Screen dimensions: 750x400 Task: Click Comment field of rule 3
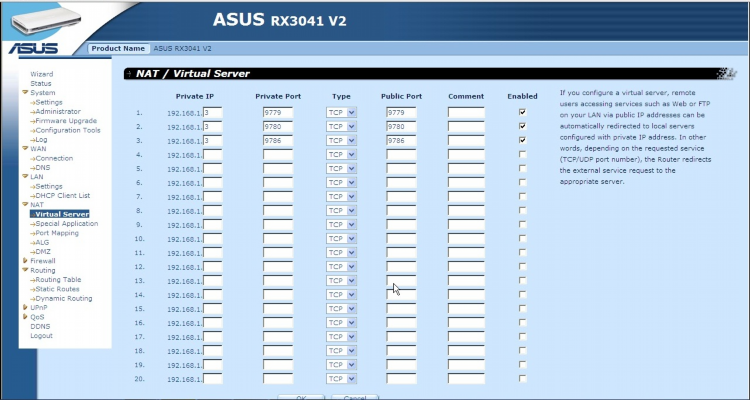tap(466, 141)
